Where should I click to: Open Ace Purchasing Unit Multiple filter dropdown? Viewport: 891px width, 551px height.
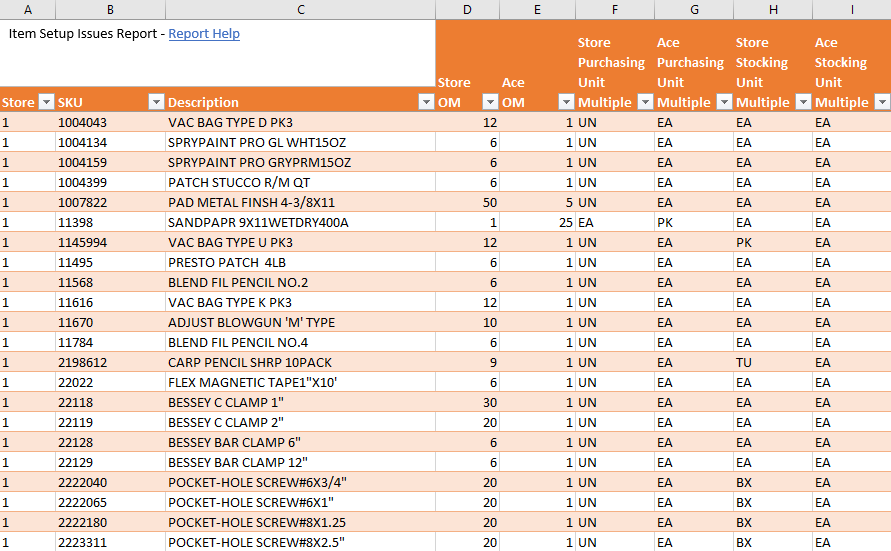tap(724, 102)
